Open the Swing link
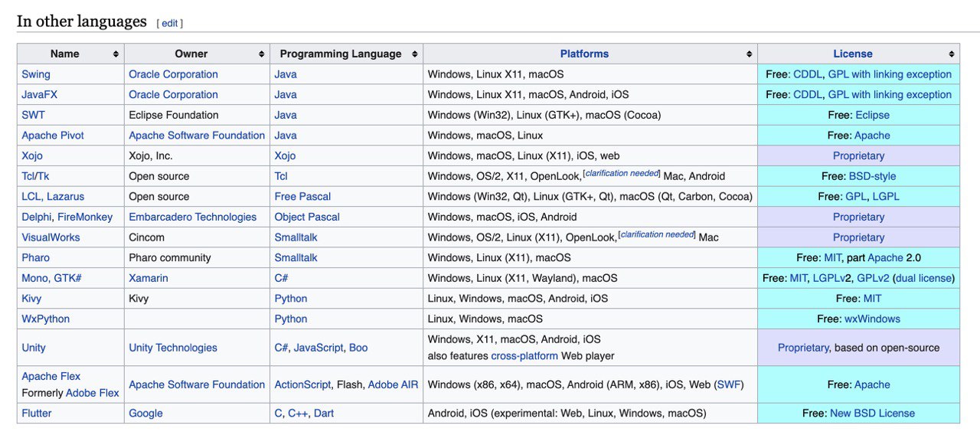 pyautogui.click(x=36, y=74)
